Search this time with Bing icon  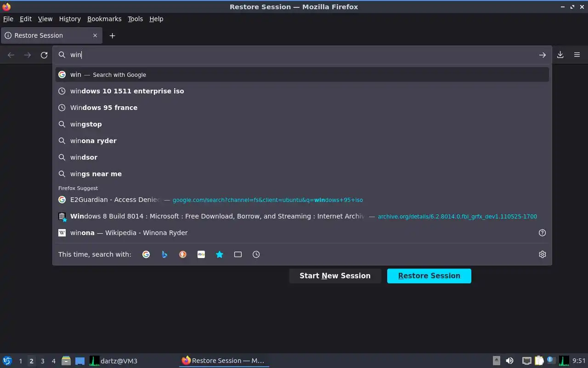point(164,254)
